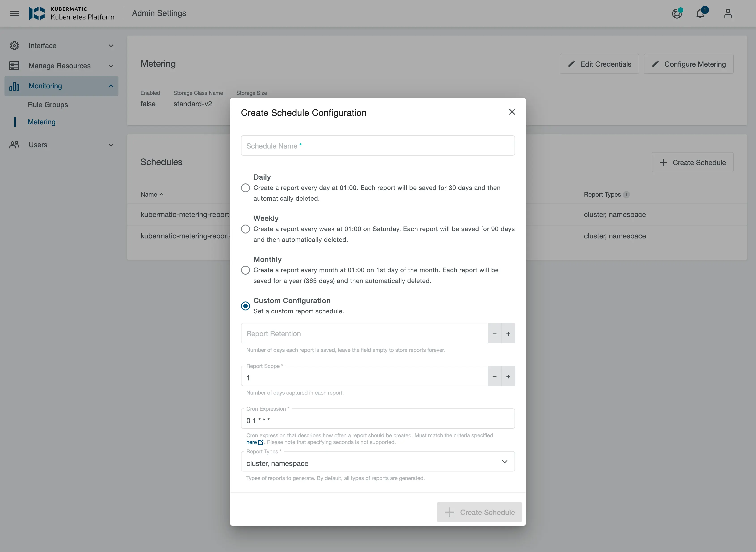Click the Schedule Name input field
This screenshot has height=552, width=756.
(378, 146)
